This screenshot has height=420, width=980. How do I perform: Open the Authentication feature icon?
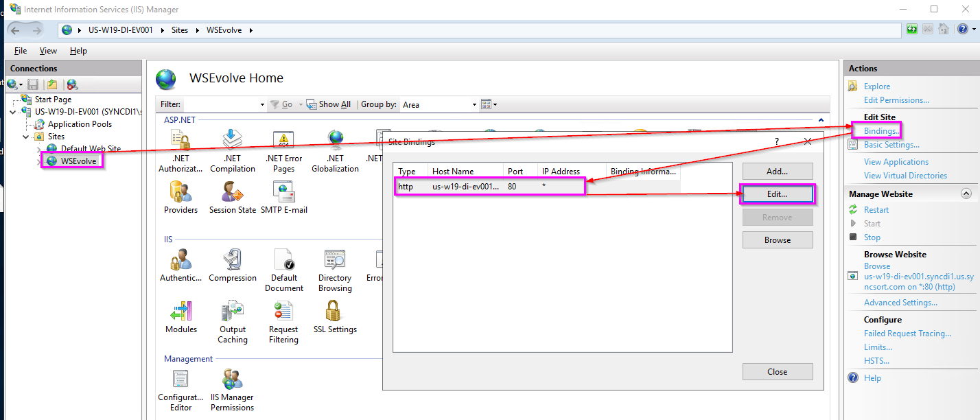[180, 260]
